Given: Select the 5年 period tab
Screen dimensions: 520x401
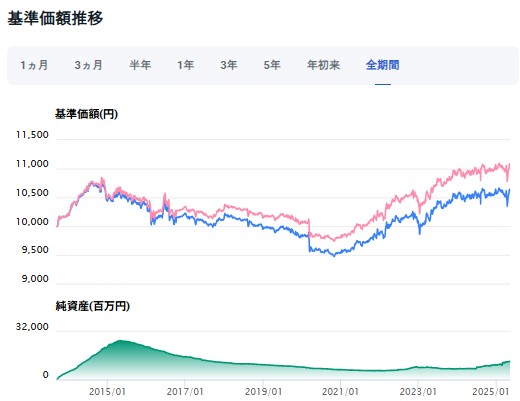Looking at the screenshot, I should click(272, 65).
